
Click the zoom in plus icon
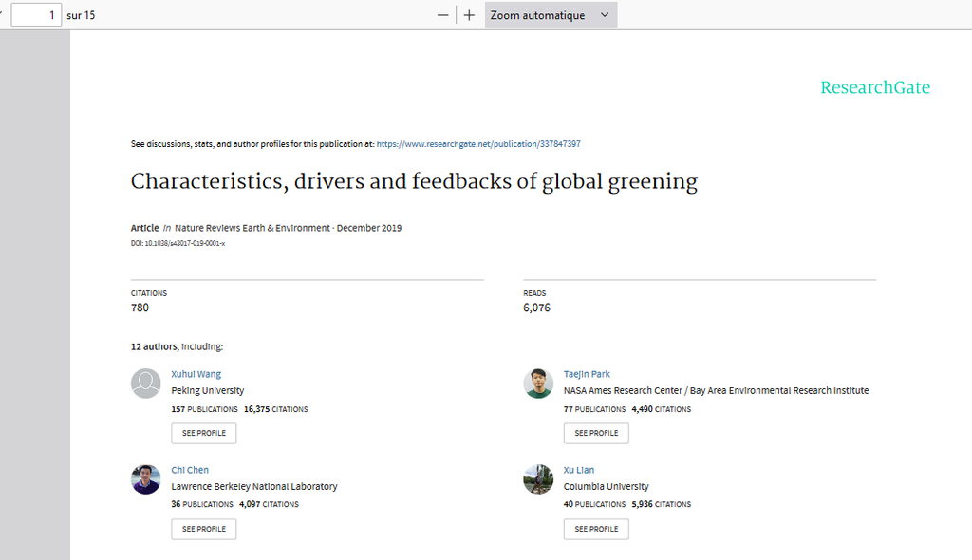pyautogui.click(x=469, y=15)
